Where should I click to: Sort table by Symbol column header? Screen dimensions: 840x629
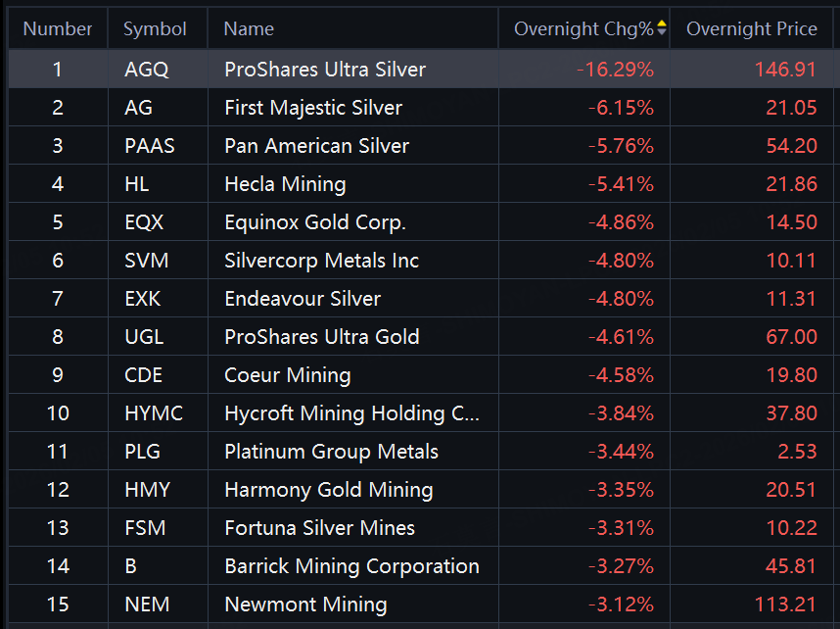point(155,29)
